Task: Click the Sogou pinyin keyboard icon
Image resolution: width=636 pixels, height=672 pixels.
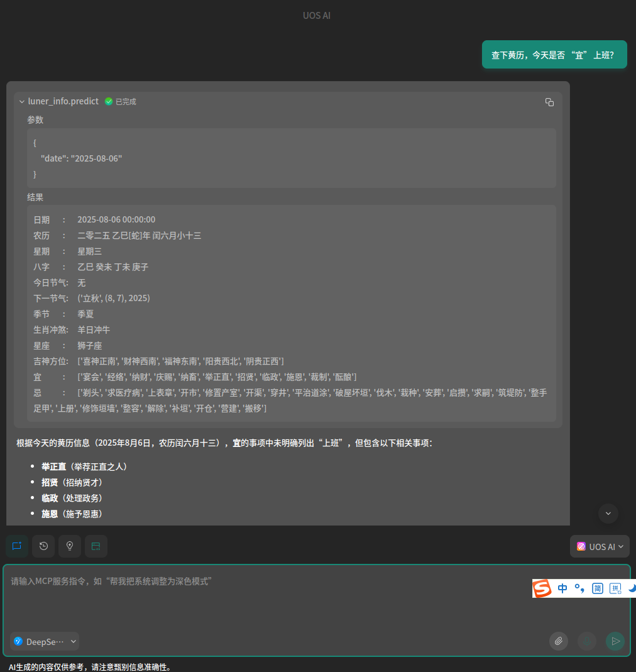Action: [615, 588]
